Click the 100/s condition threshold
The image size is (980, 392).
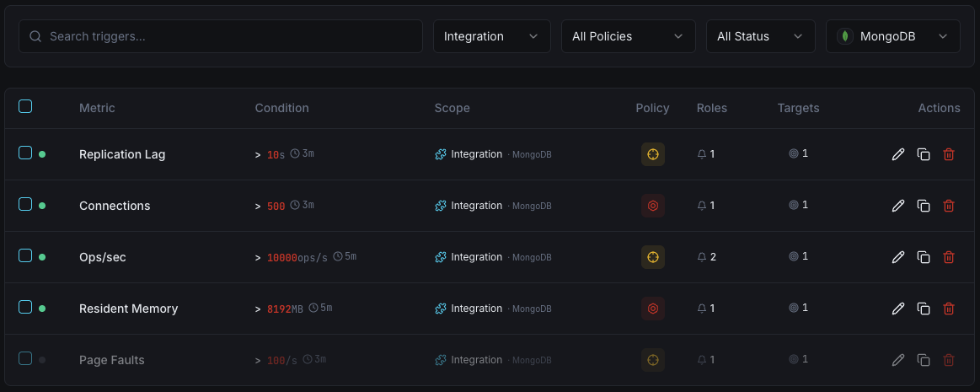(x=282, y=361)
